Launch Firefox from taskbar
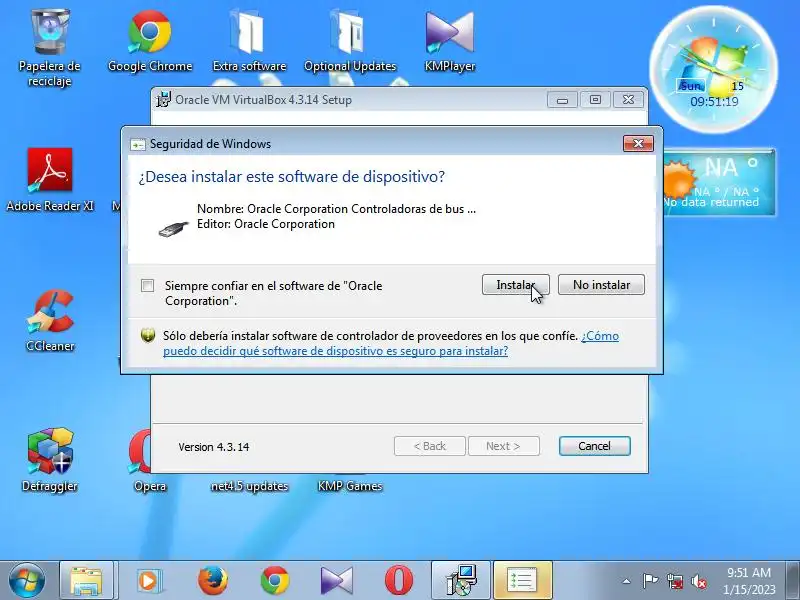800x600 pixels. (212, 581)
